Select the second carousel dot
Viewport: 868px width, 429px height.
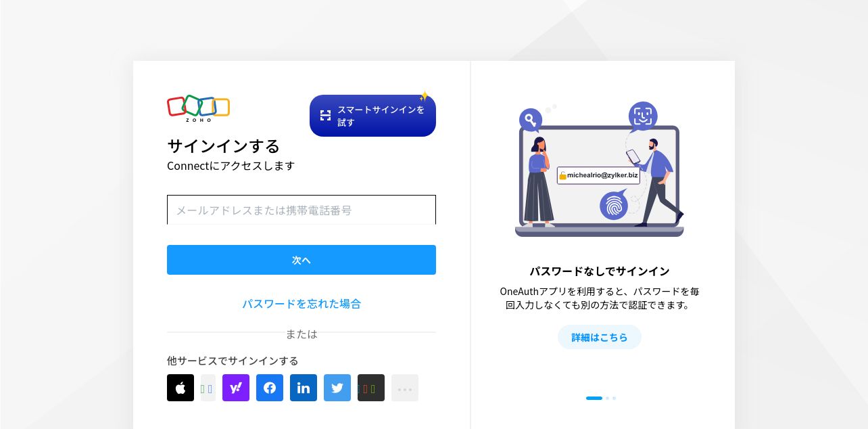click(x=607, y=398)
